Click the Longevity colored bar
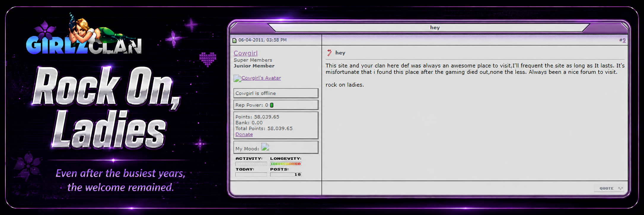The image size is (644, 215). point(286,164)
